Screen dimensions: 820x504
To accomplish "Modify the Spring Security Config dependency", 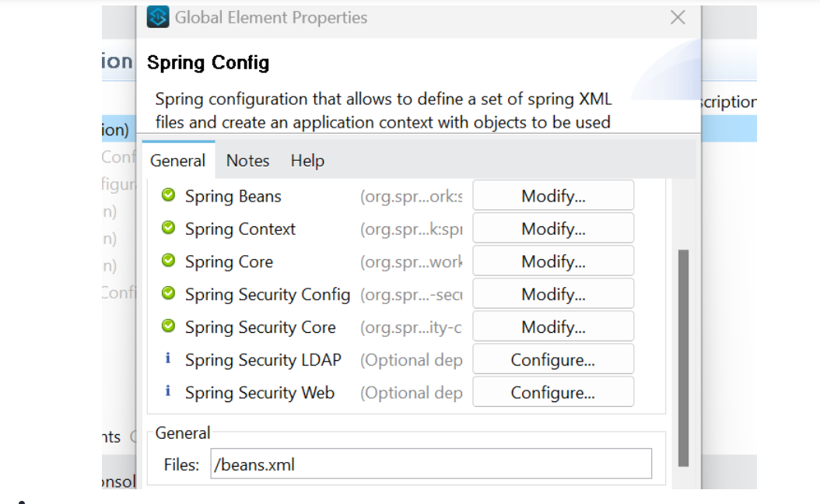I will coord(553,293).
